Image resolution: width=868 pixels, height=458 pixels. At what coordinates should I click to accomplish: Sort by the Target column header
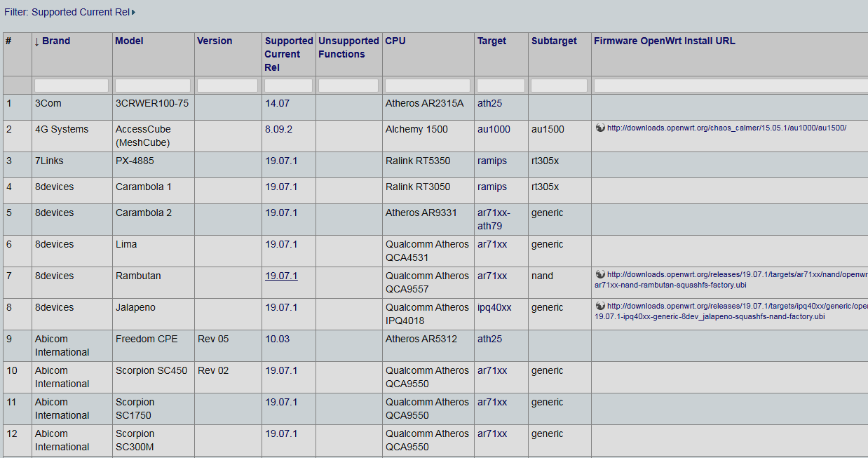click(491, 41)
